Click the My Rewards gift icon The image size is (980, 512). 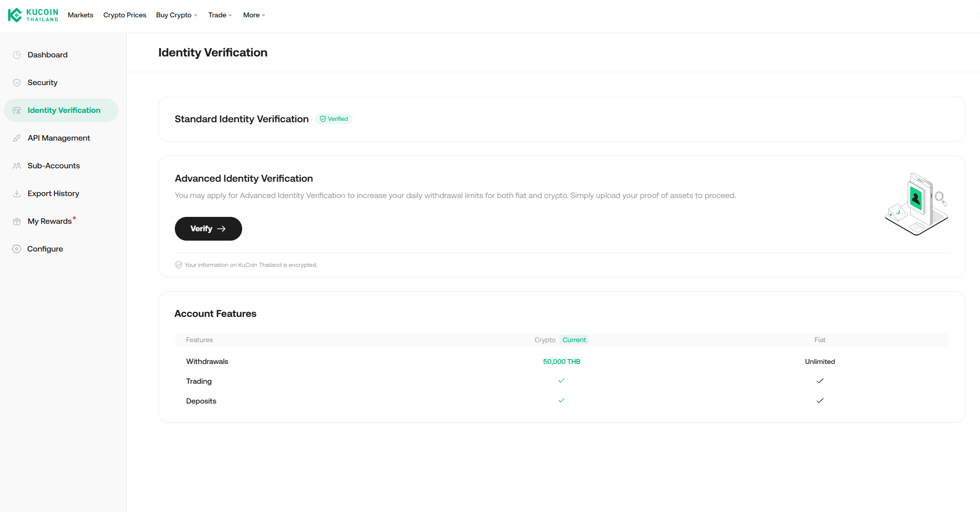click(17, 221)
